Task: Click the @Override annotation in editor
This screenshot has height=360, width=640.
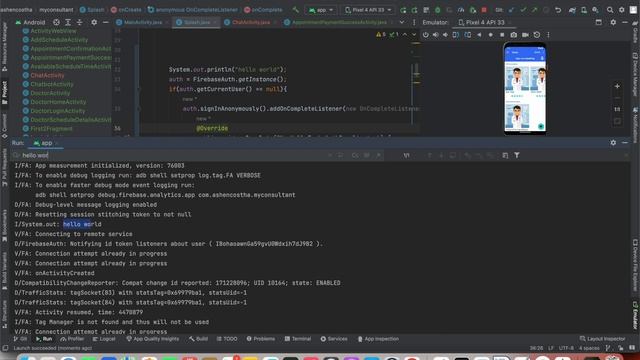Action: 212,128
